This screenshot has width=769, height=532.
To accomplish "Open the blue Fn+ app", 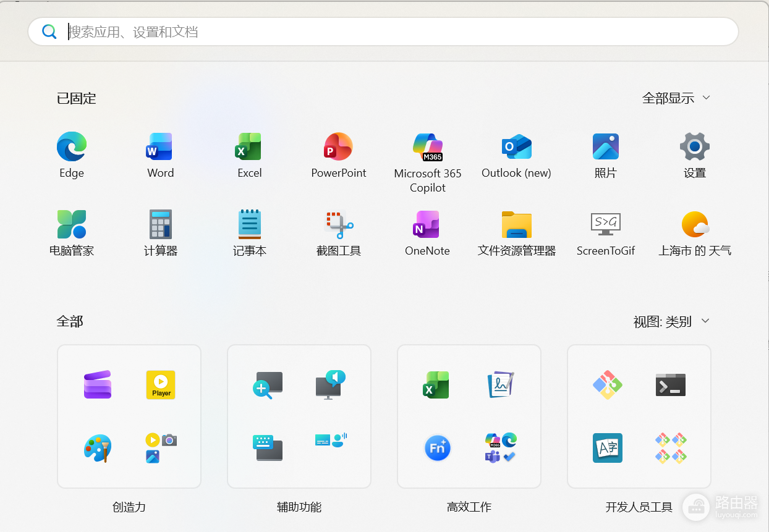I will (438, 449).
